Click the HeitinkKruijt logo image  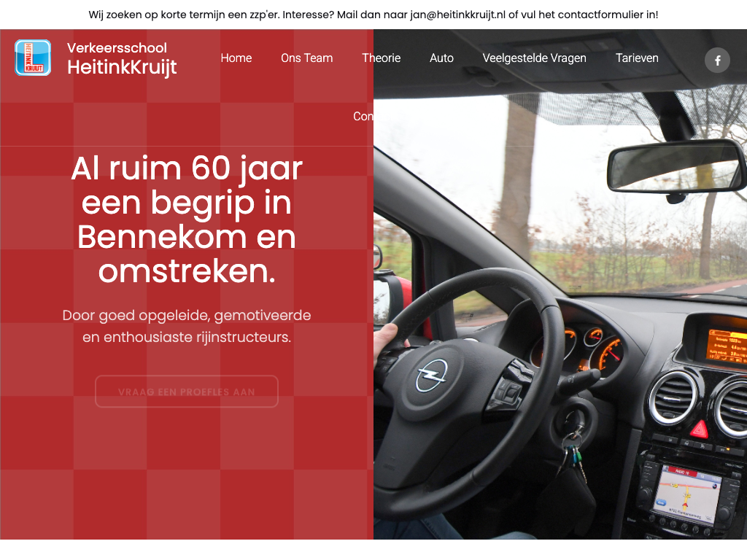tap(33, 58)
